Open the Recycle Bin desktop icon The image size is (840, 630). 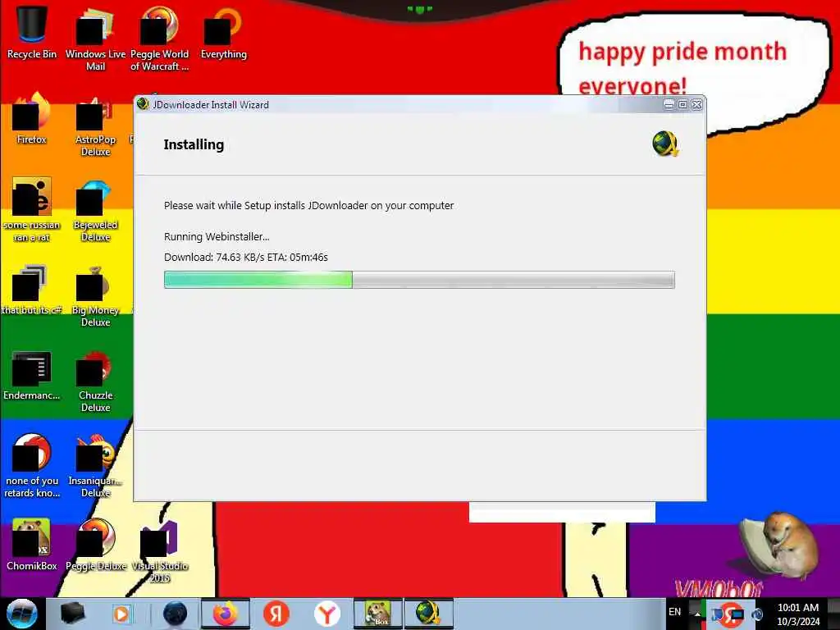pyautogui.click(x=32, y=32)
